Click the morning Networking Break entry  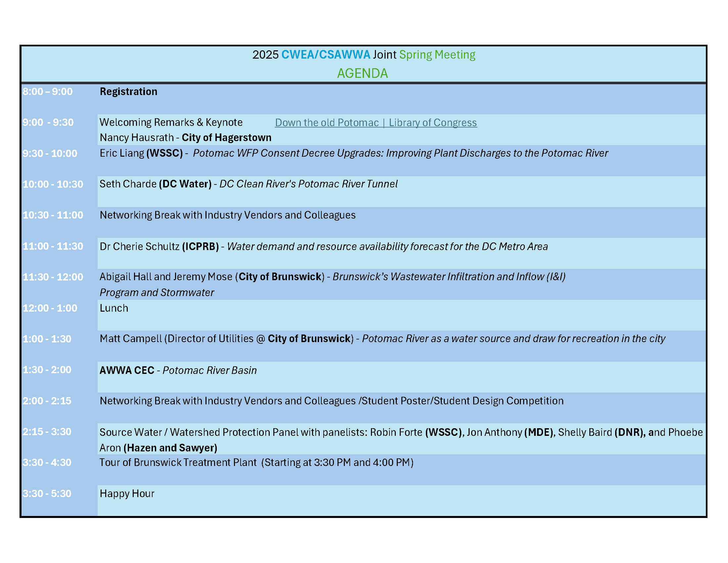pos(227,215)
